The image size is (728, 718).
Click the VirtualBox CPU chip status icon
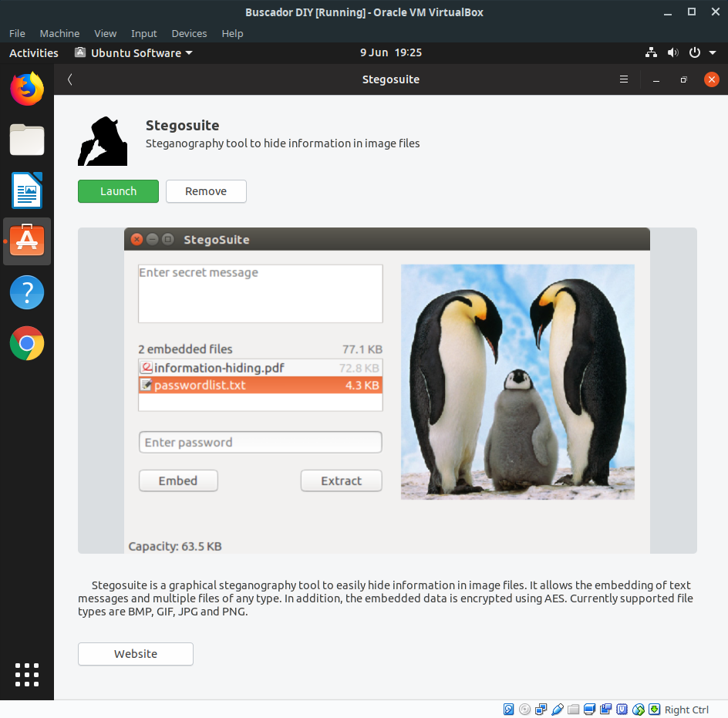(x=622, y=710)
